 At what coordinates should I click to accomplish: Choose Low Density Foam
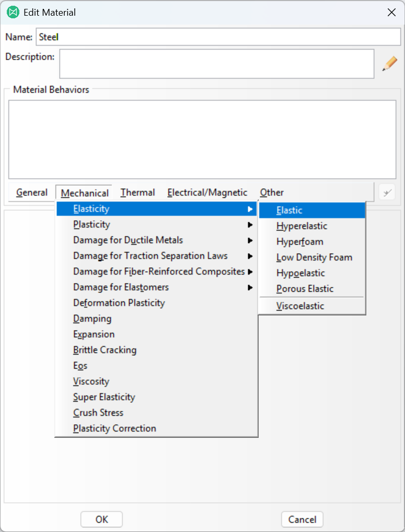[x=312, y=257]
